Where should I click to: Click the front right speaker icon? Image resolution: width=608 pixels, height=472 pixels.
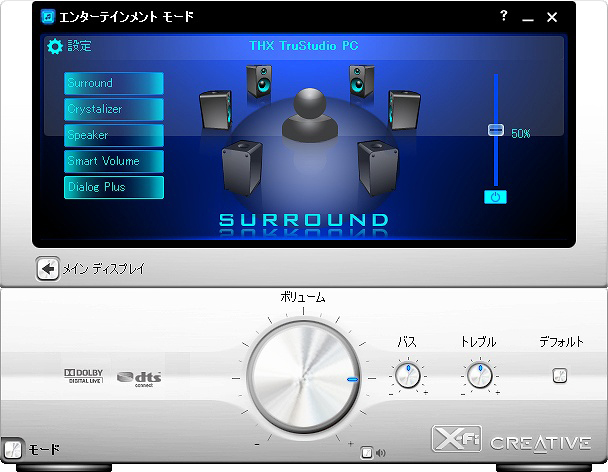tap(361, 81)
